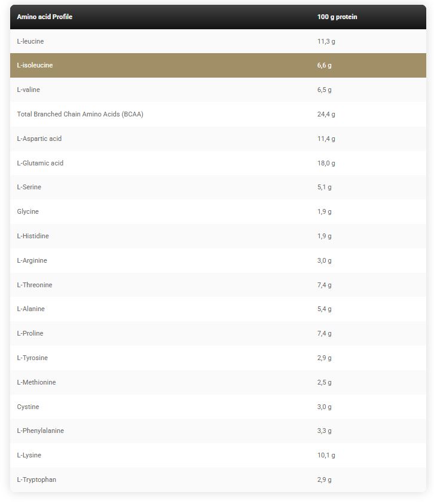Select the L-Serine row

pyautogui.click(x=218, y=187)
